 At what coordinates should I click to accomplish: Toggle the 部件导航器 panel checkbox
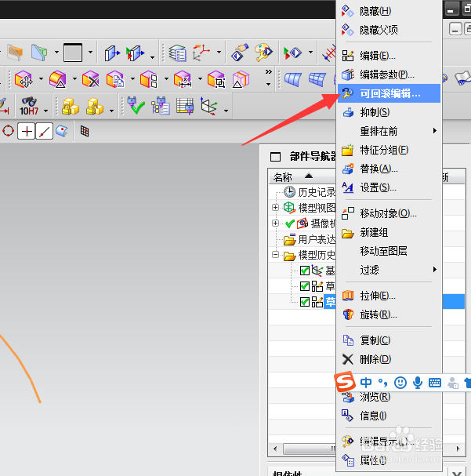275,157
